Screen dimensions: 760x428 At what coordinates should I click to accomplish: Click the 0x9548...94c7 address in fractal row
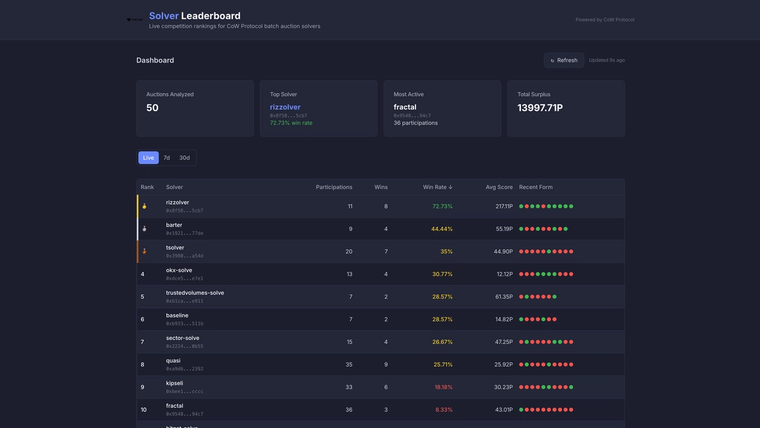[x=185, y=414]
